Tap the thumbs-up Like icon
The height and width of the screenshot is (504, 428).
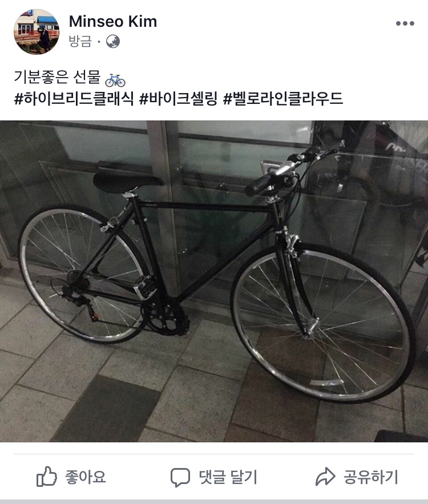47,477
